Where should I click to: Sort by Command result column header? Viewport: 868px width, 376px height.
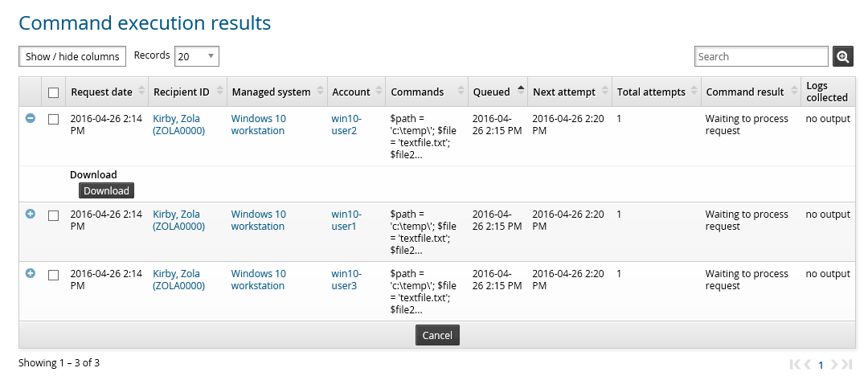tap(744, 92)
